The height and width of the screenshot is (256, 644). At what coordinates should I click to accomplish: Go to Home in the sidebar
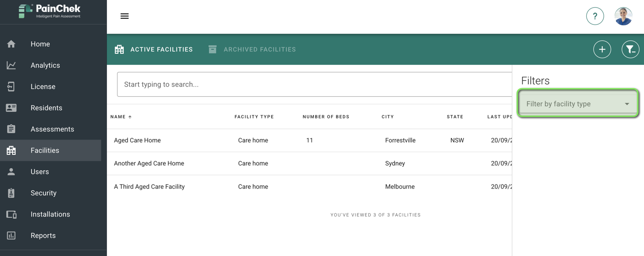click(40, 44)
